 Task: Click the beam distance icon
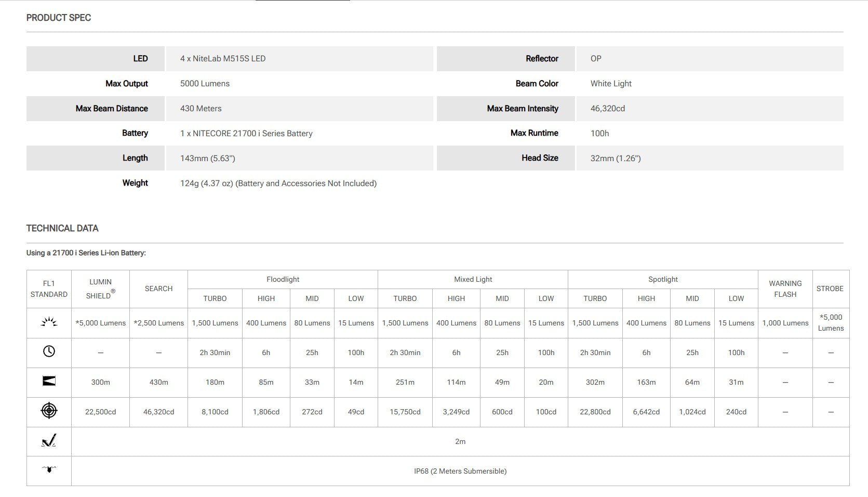[49, 382]
